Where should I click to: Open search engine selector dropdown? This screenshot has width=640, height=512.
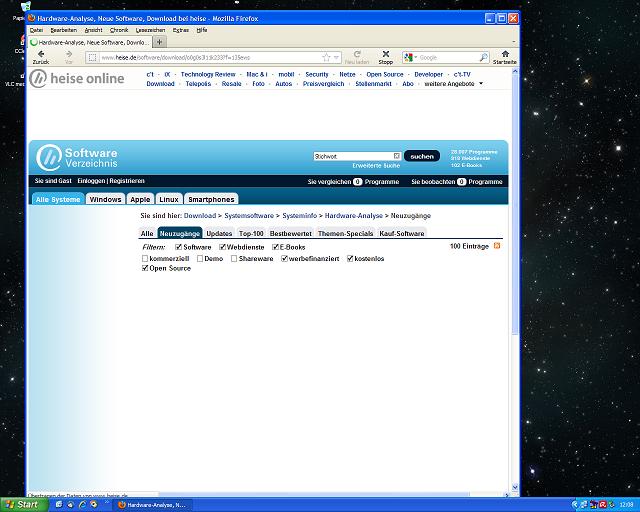coord(410,58)
